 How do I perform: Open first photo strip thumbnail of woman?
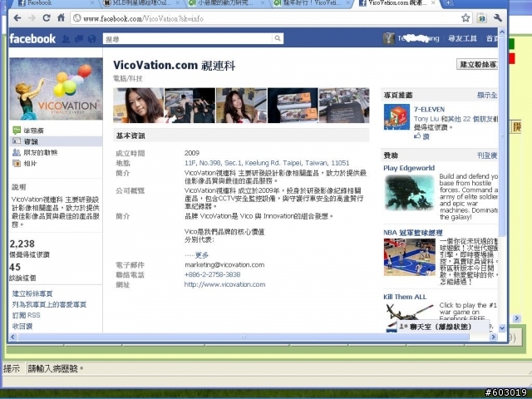coord(139,106)
